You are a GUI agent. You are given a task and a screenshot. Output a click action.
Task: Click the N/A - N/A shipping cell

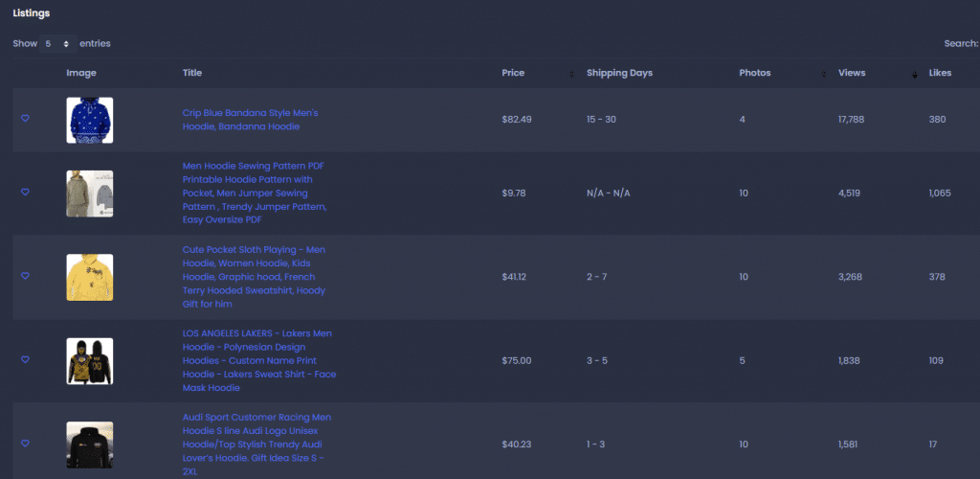point(608,194)
